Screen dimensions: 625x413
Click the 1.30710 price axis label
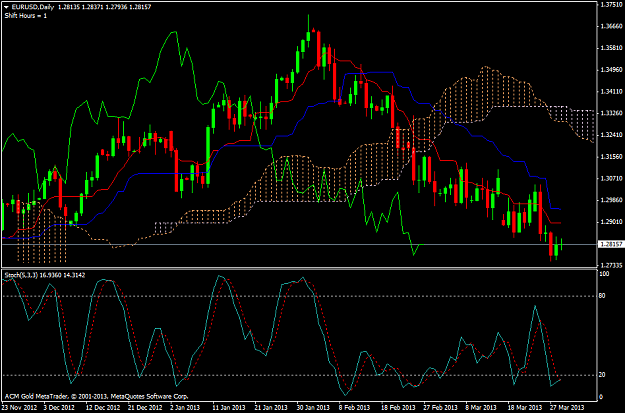(x=611, y=178)
